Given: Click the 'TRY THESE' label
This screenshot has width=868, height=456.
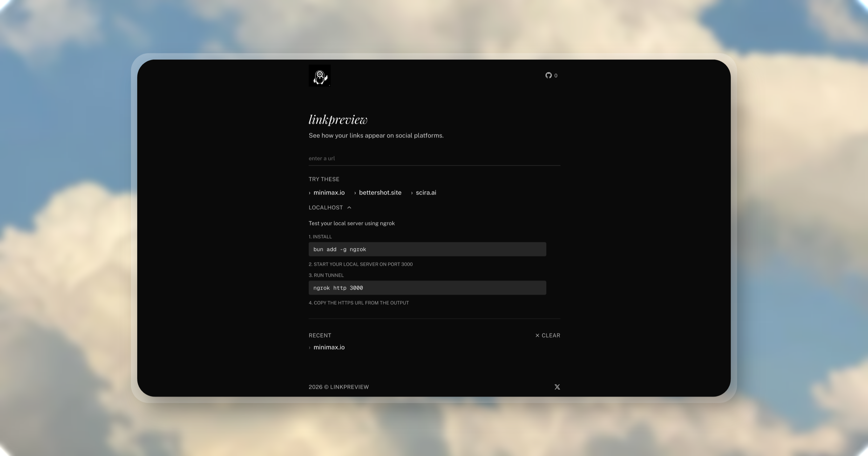Looking at the screenshot, I should (324, 179).
